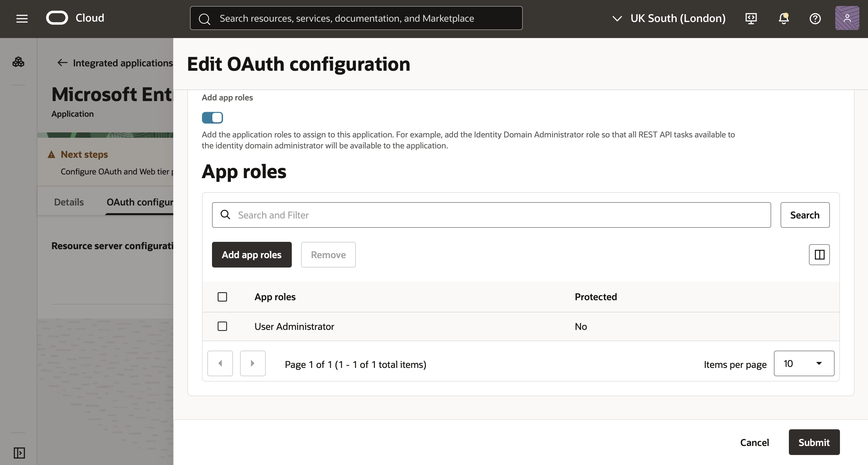
Task: Select the header select-all checkbox
Action: tap(222, 297)
